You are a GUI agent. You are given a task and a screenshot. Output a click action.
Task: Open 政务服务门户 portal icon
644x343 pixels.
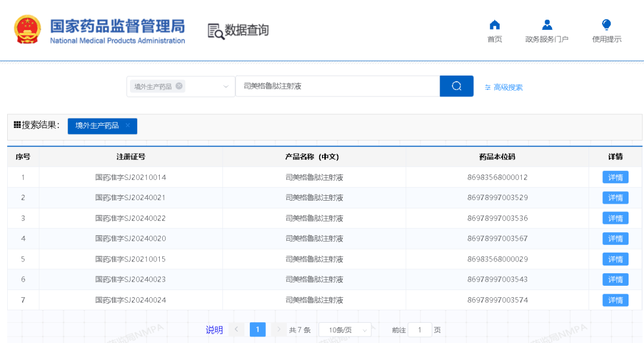546,25
